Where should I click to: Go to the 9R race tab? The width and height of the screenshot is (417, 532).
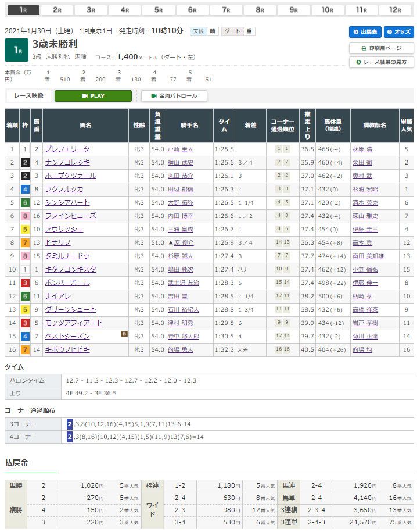(x=293, y=10)
